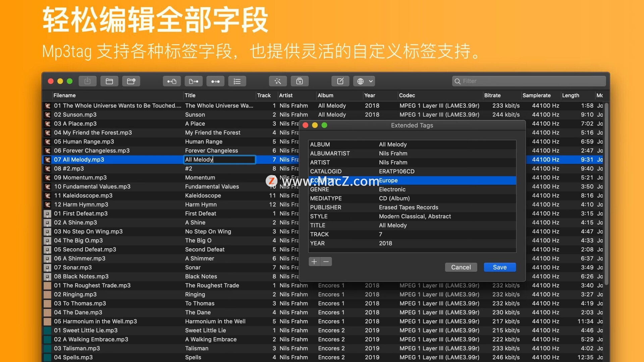The height and width of the screenshot is (362, 644).
Task: Click the Sweet Little Lie title cell
Action: (x=205, y=330)
